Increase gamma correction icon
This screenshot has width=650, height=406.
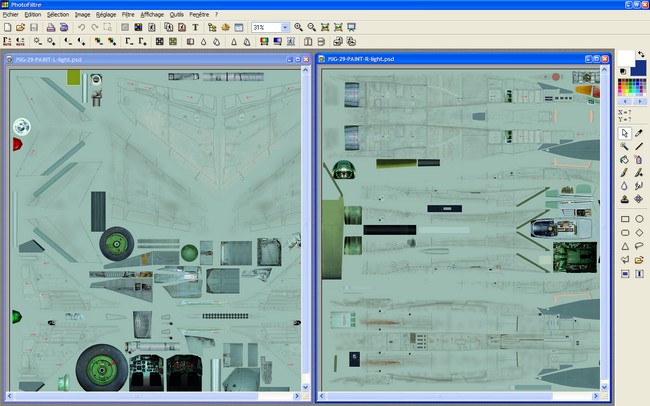pos(142,41)
